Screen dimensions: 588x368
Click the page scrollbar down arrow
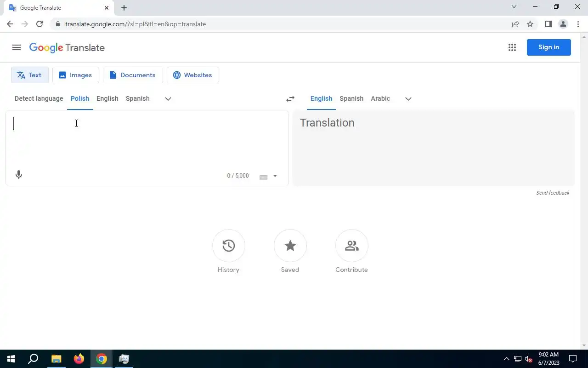click(x=584, y=345)
